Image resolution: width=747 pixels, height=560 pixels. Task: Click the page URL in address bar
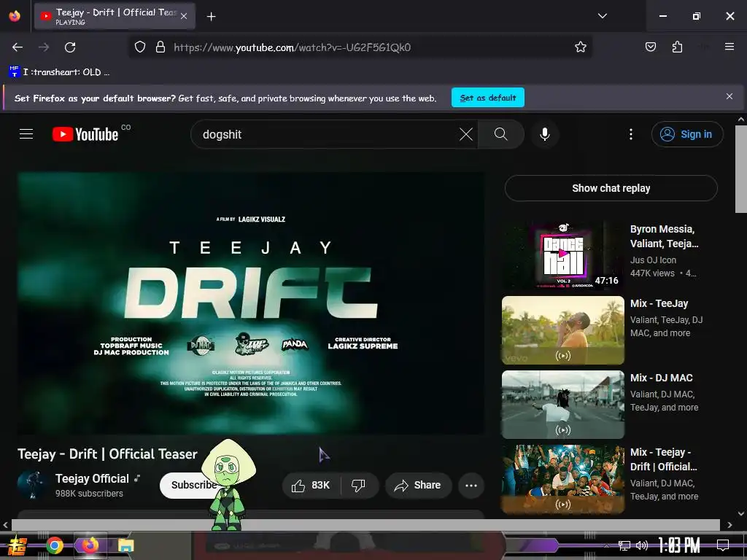(x=292, y=47)
